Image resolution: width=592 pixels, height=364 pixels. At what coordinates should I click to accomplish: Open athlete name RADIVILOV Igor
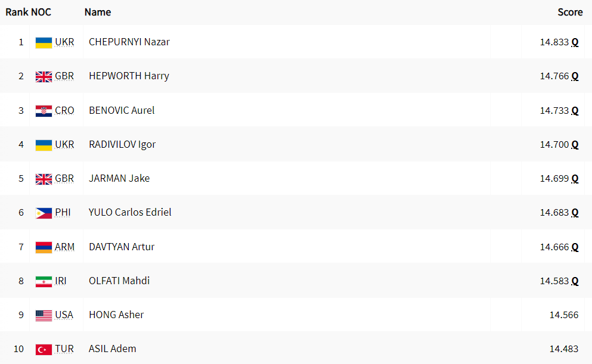[122, 145]
